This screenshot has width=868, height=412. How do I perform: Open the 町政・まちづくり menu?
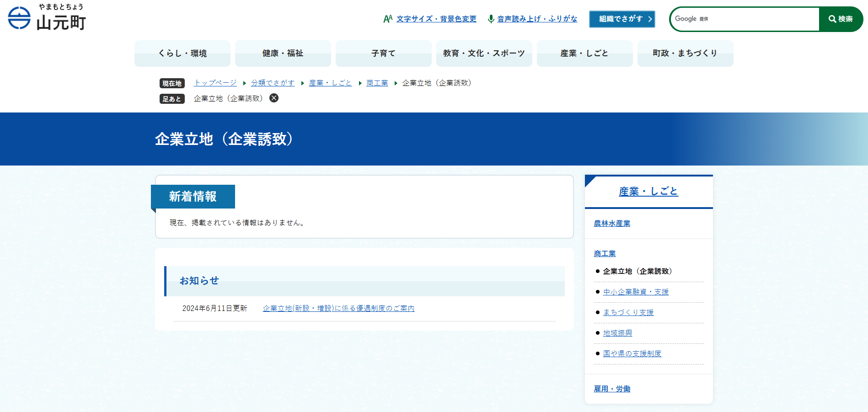[x=686, y=54]
